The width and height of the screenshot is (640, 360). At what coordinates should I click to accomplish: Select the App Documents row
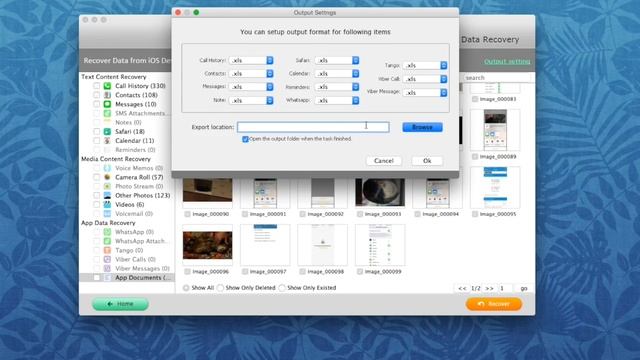127,278
